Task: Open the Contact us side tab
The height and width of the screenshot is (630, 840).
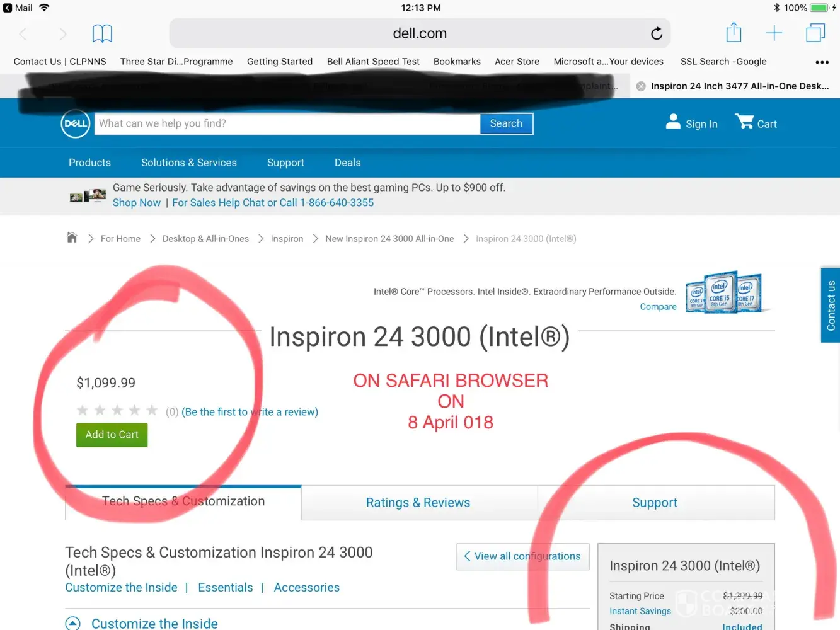Action: point(831,306)
